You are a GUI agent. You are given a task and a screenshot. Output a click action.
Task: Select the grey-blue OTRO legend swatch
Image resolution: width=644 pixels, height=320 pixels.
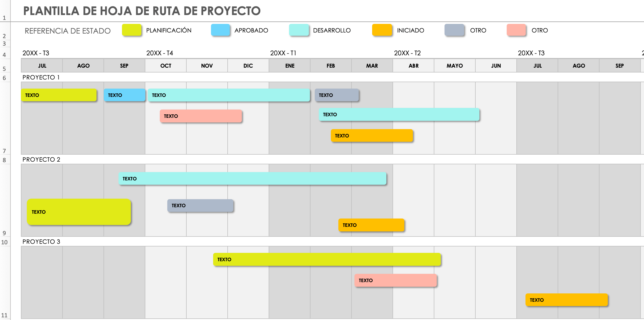click(x=454, y=30)
